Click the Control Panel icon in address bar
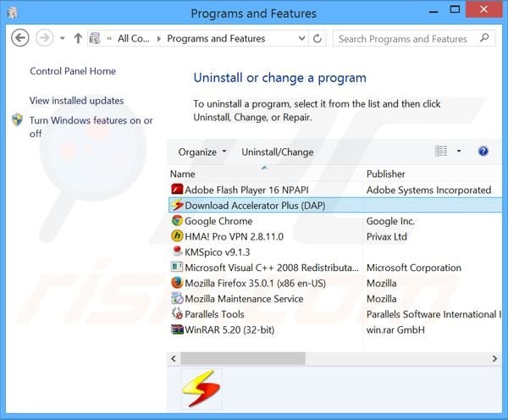Image resolution: width=508 pixels, height=420 pixels. pyautogui.click(x=95, y=38)
